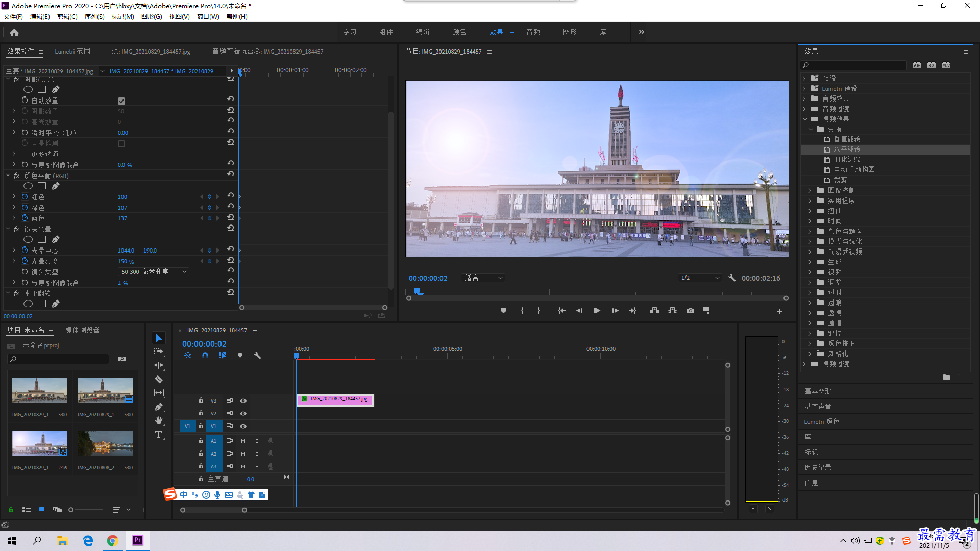The height and width of the screenshot is (551, 980).
Task: Toggle V1 track visibility eye
Action: (x=243, y=427)
